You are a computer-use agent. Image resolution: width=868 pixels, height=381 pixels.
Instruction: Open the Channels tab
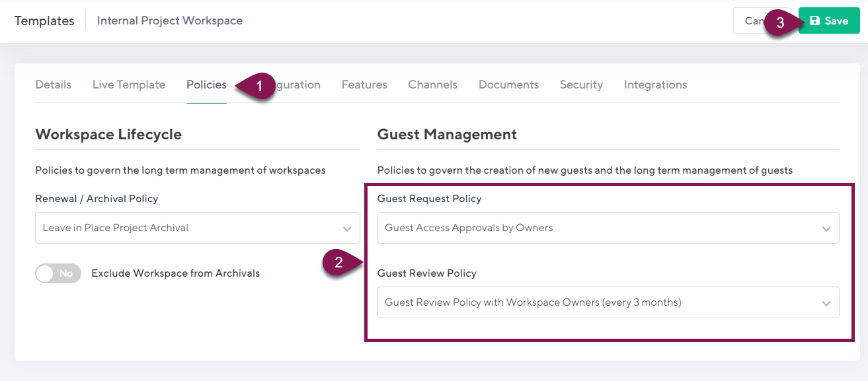tap(432, 85)
